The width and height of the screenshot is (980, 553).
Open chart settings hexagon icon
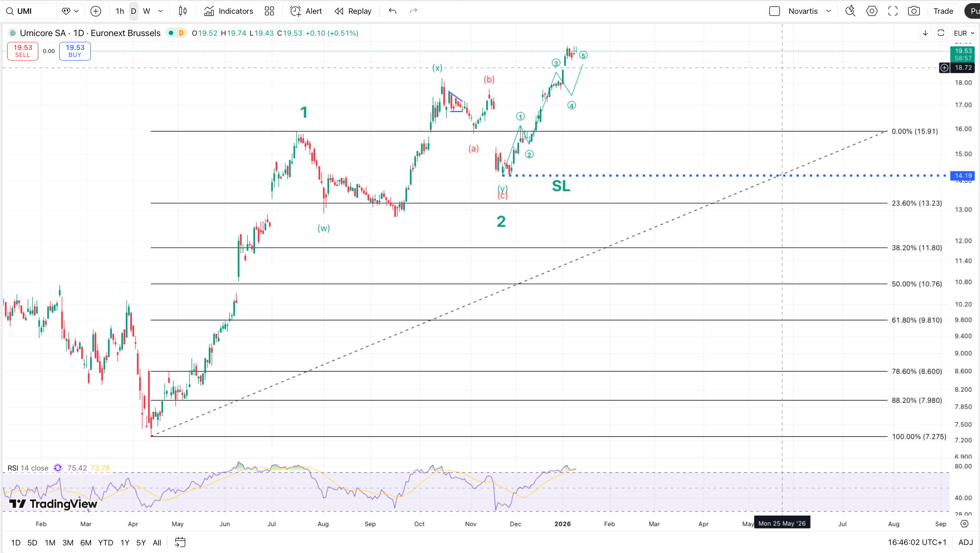pos(872,11)
